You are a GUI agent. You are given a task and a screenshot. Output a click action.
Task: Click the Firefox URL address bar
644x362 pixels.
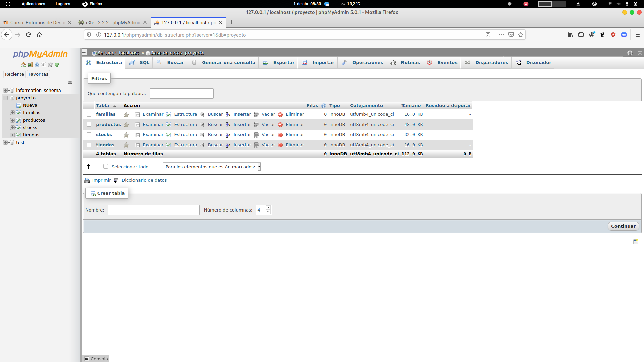292,35
